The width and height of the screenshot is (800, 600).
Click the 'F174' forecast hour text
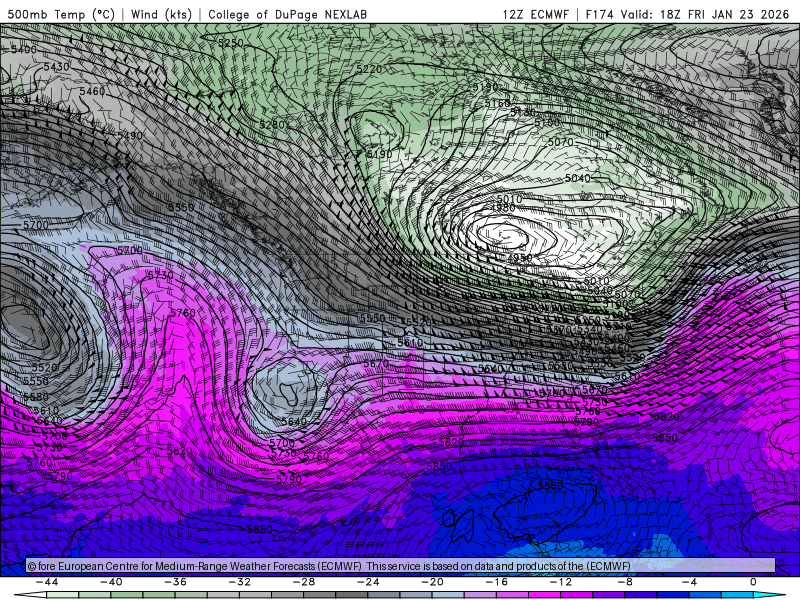click(x=599, y=14)
